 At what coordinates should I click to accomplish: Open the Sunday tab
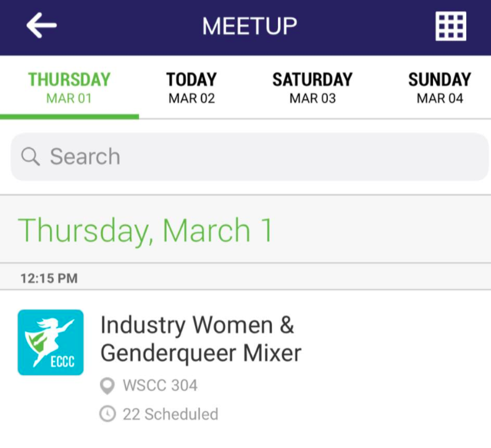coord(439,88)
